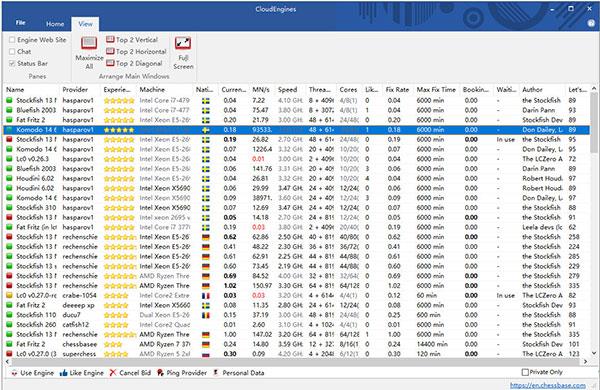Screen dimensions: 600x390
Task: Click the 150.97 MN/s value
Action: (262, 286)
